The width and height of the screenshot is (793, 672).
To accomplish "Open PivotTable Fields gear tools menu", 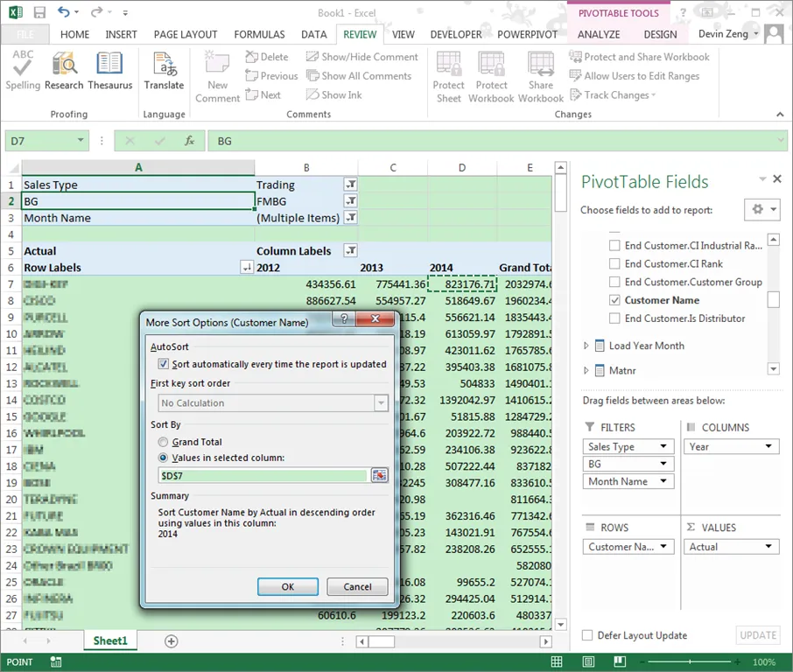I will click(x=762, y=209).
